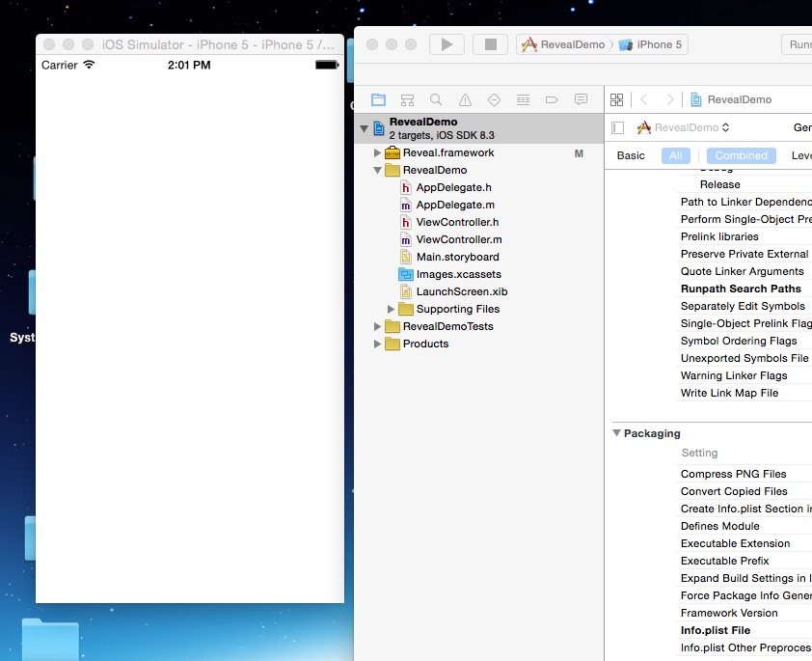Viewport: 812px width, 661px height.
Task: Select Convert Copied Files setting
Action: pos(734,491)
